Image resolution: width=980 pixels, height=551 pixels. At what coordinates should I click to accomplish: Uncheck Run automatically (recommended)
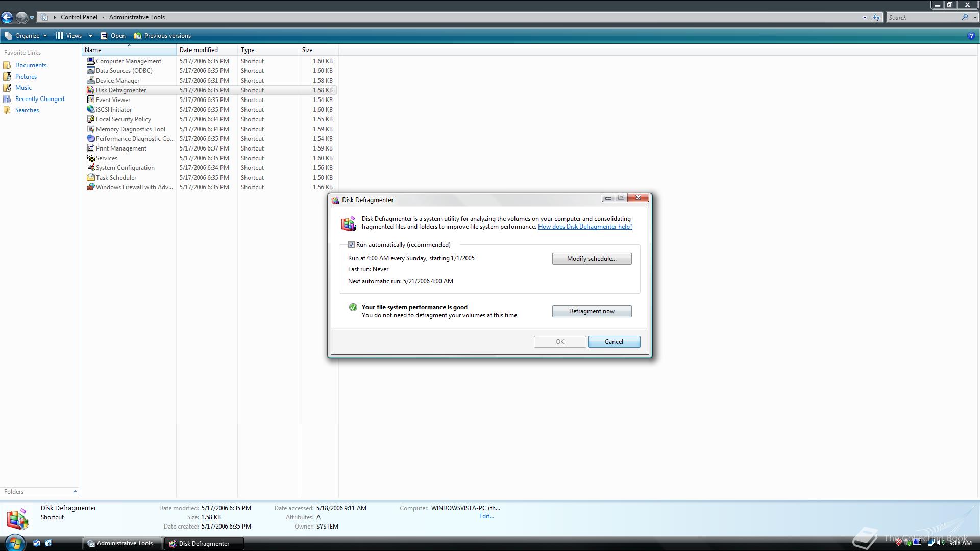(351, 245)
